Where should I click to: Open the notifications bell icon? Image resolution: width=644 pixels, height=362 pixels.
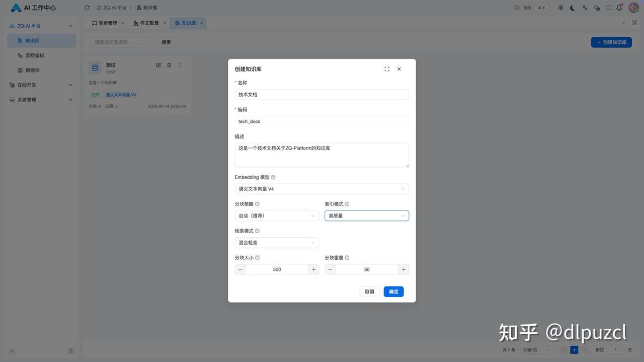tap(619, 8)
